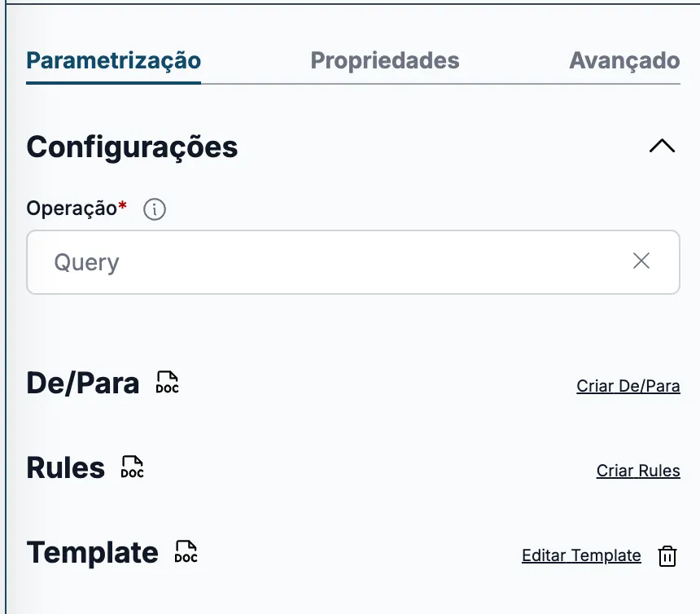
Task: Open the Template DOC documentation icon
Action: (x=186, y=552)
